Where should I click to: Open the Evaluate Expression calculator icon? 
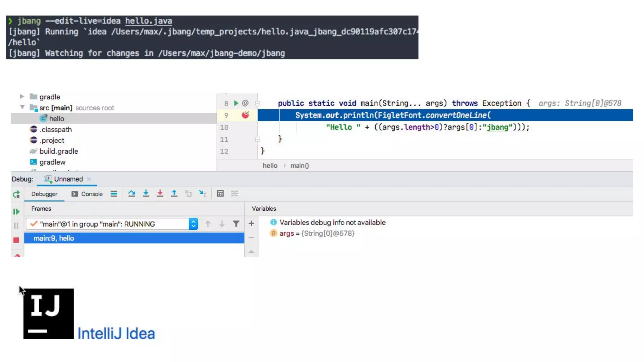pos(220,194)
